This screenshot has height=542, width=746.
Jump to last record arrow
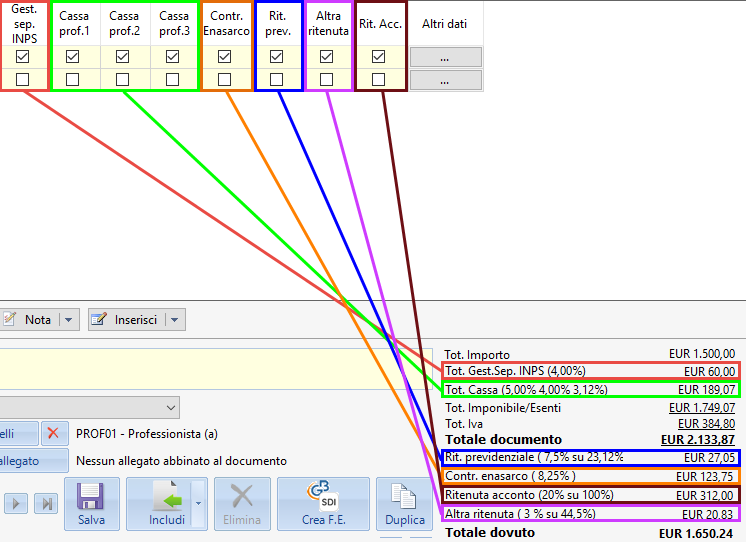pos(47,503)
